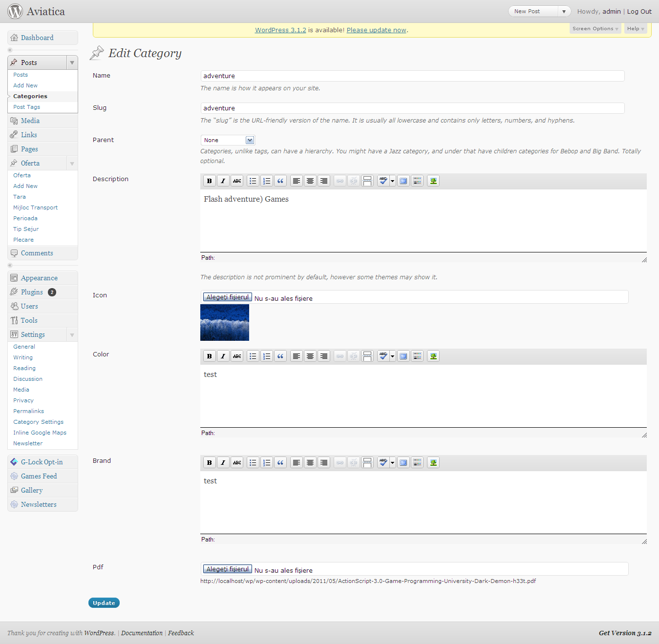The image size is (659, 644).
Task: Insert unordered list in the Brand editor
Action: click(x=253, y=463)
